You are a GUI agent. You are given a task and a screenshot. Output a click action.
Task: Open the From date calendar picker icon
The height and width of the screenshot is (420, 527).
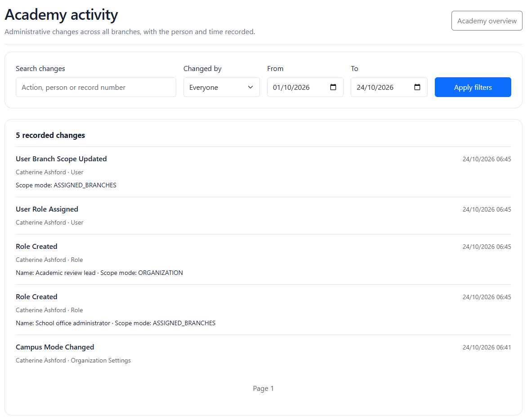coord(333,87)
